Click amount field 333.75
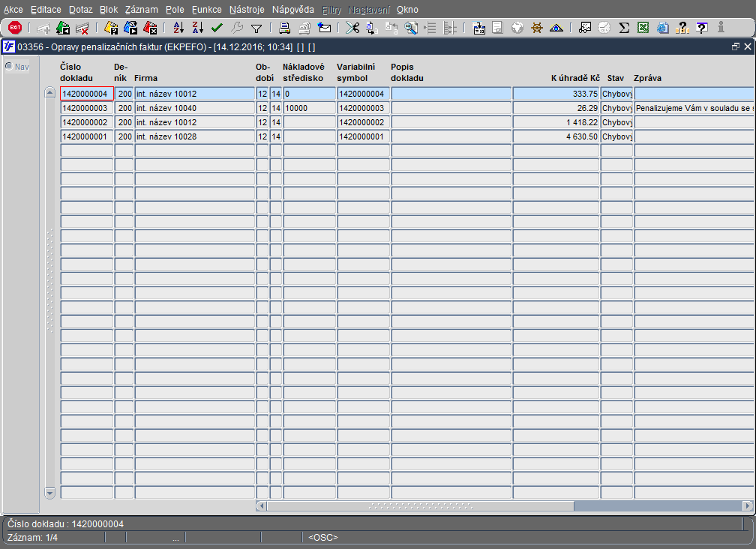 tap(556, 94)
